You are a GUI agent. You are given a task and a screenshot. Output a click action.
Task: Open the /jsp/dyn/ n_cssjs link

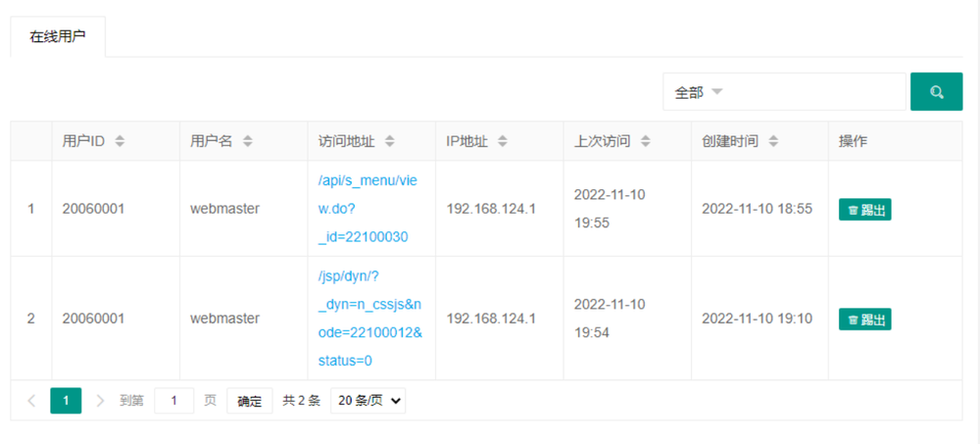370,319
